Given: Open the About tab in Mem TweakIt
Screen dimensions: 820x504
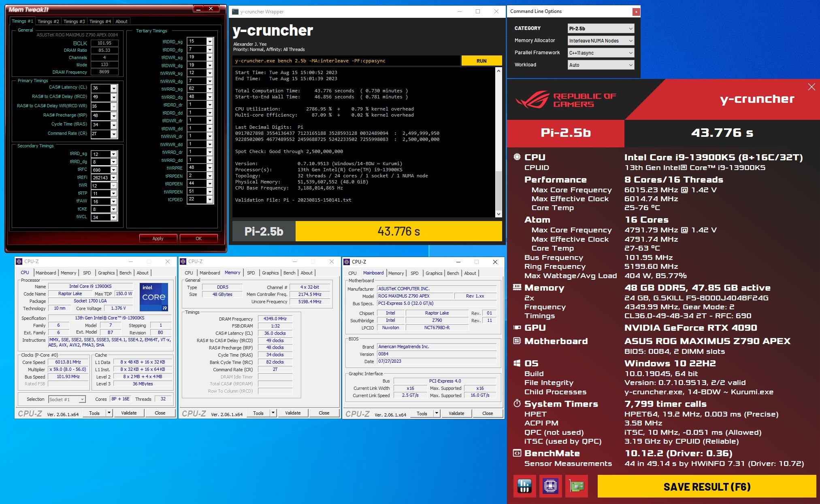Looking at the screenshot, I should tap(121, 21).
